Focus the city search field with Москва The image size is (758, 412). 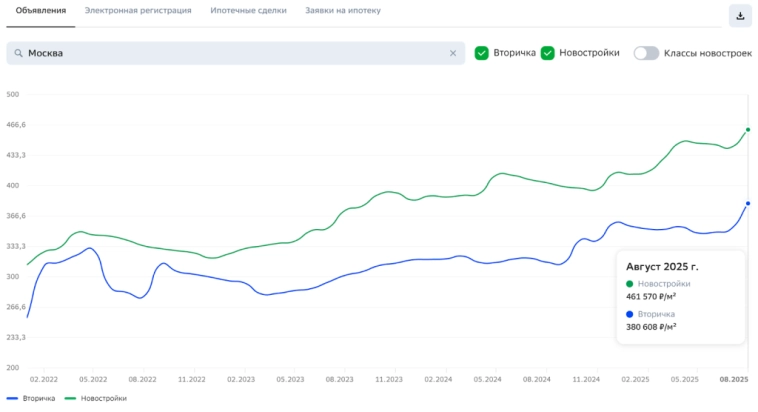[235, 54]
